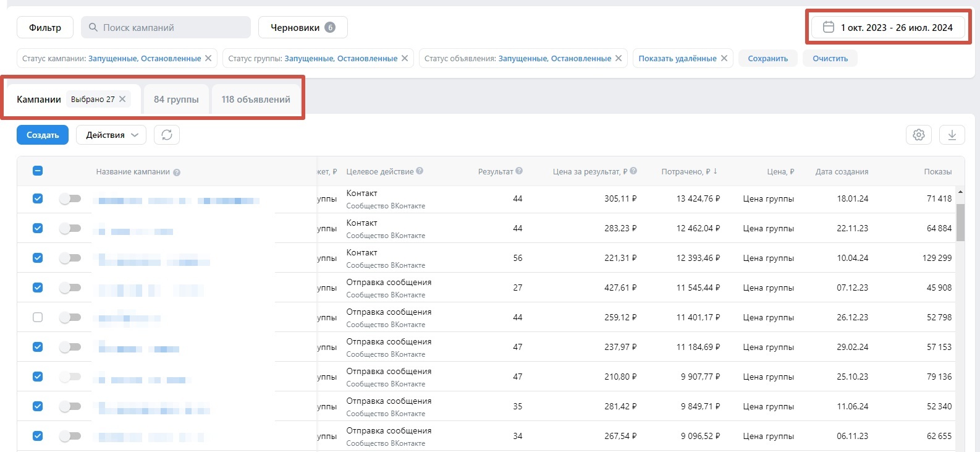The image size is (980, 452).
Task: Click the '62 655' impressions cell
Action: (x=939, y=436)
